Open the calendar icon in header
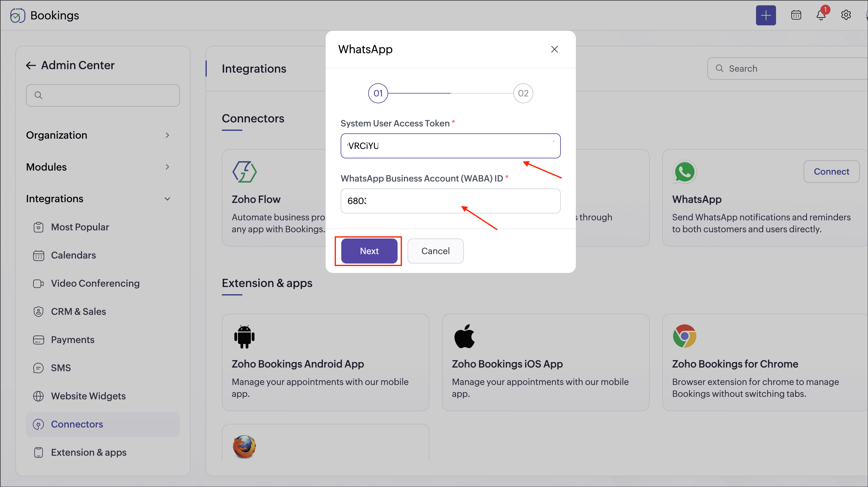Screen dimensions: 868x487 [x=796, y=15]
